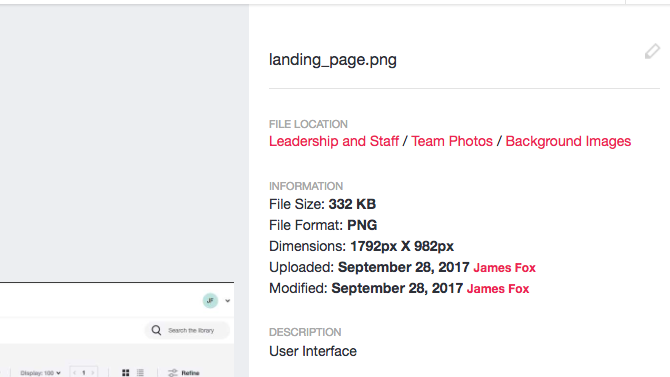Switch to list view icon

[140, 373]
